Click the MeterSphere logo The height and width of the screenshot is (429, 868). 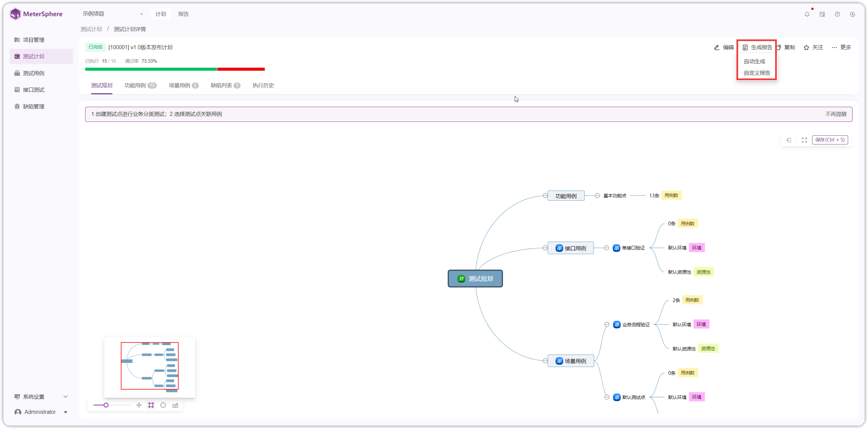36,14
